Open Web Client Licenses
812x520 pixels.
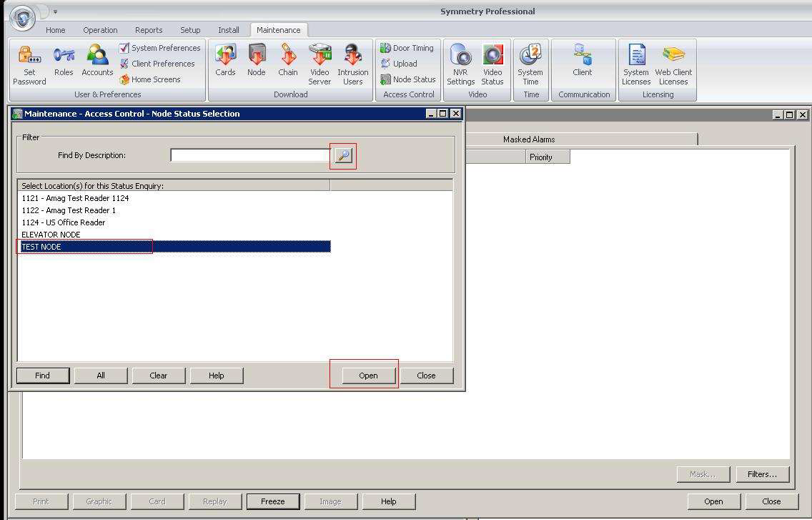(673, 65)
